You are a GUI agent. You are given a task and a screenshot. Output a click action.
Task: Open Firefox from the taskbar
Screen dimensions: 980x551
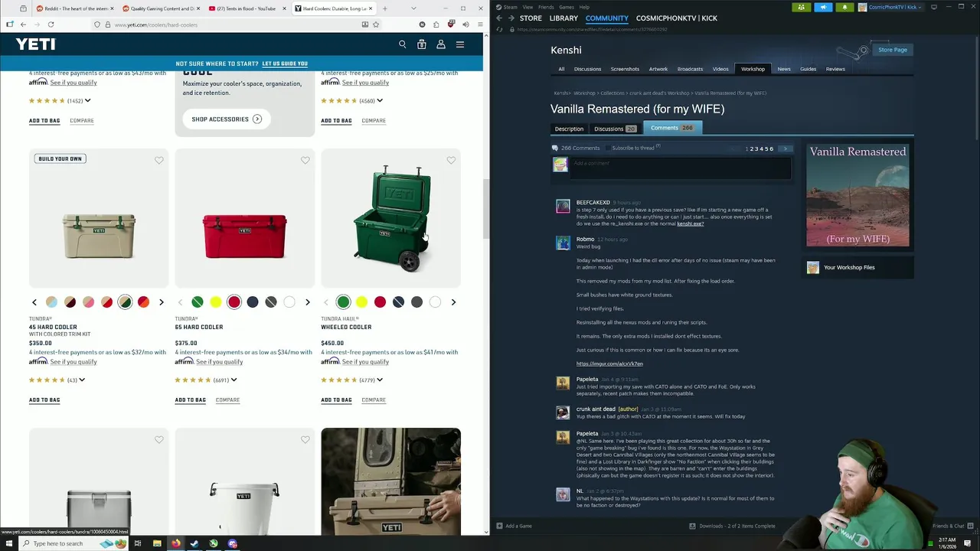click(x=176, y=543)
